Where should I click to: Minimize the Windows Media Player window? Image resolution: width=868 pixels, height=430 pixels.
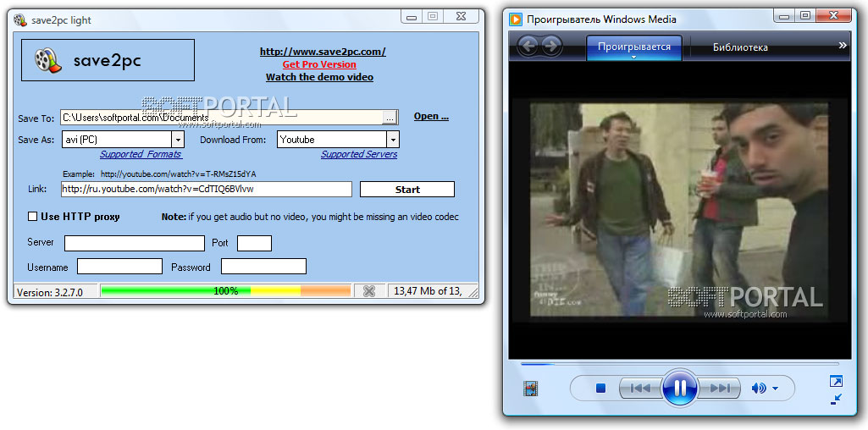pos(782,17)
